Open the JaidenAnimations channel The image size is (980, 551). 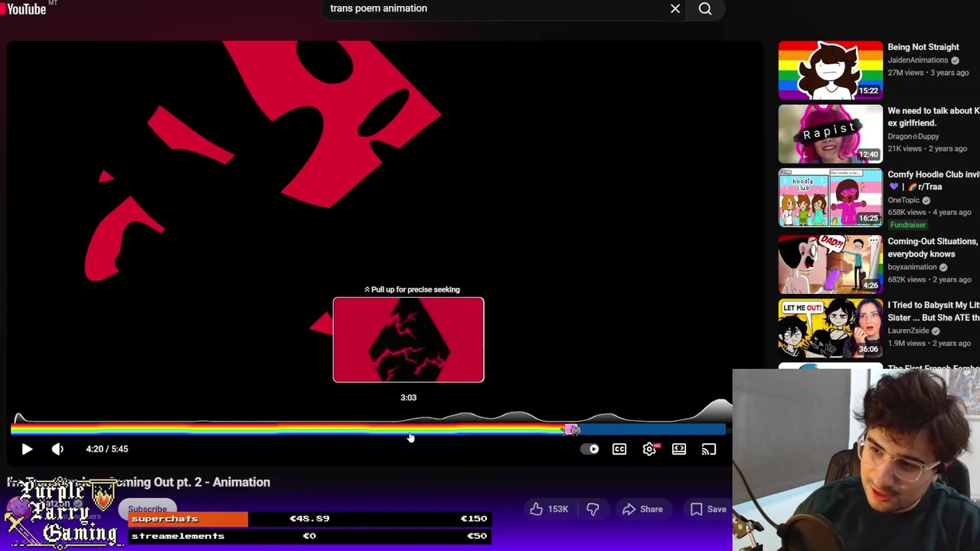coord(918,60)
